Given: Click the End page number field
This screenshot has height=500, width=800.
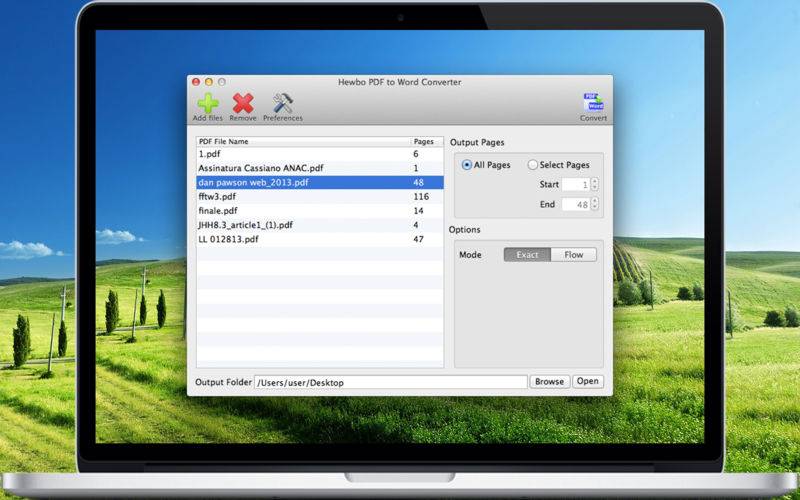Looking at the screenshot, I should point(576,205).
